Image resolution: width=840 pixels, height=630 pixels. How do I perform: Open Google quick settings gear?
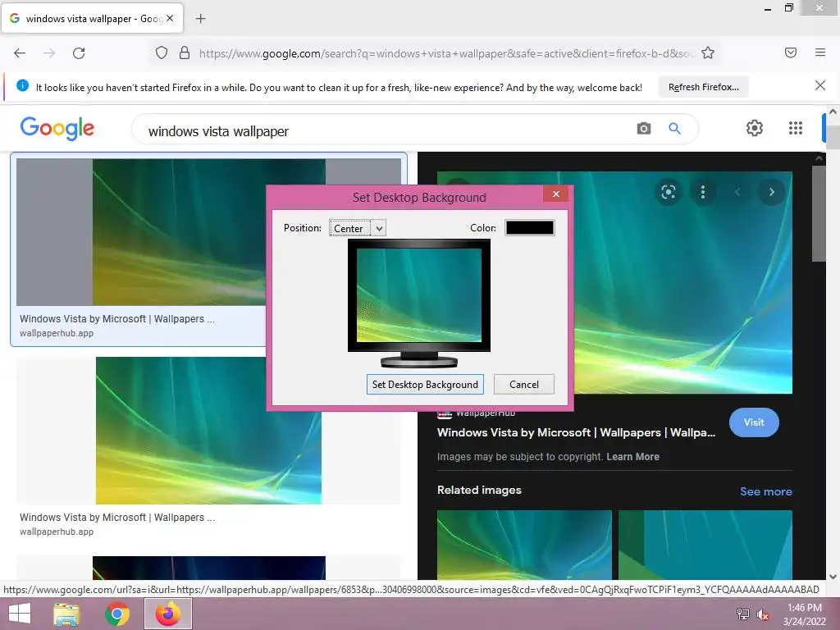pos(755,128)
